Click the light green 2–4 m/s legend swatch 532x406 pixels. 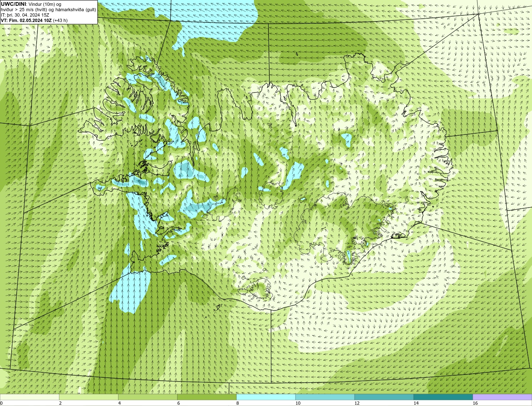89,397
